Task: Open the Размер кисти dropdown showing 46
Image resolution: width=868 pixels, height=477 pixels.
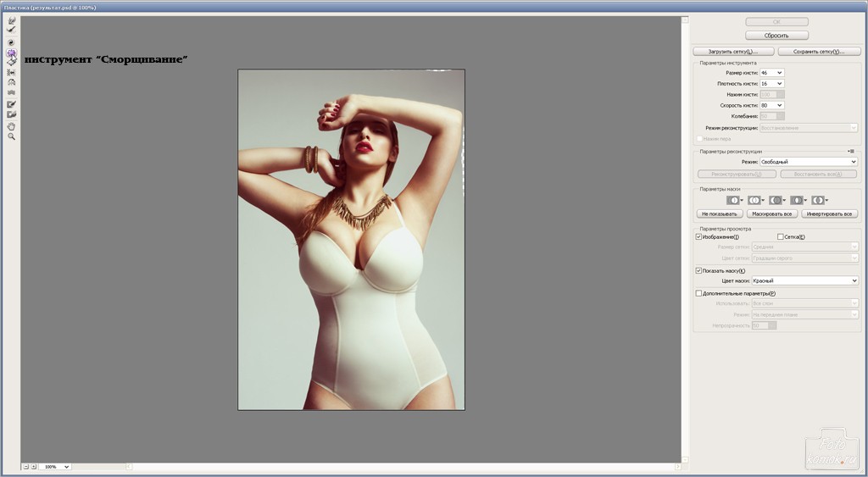Action: [x=771, y=73]
